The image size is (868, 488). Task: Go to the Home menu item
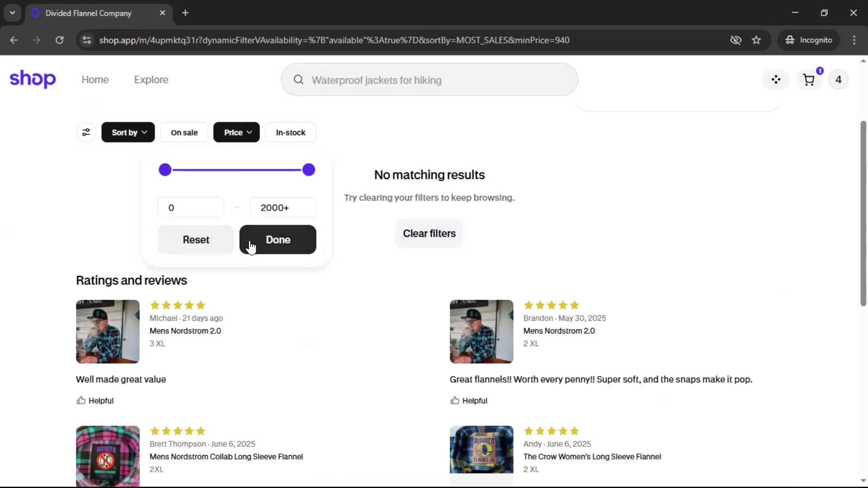[95, 80]
